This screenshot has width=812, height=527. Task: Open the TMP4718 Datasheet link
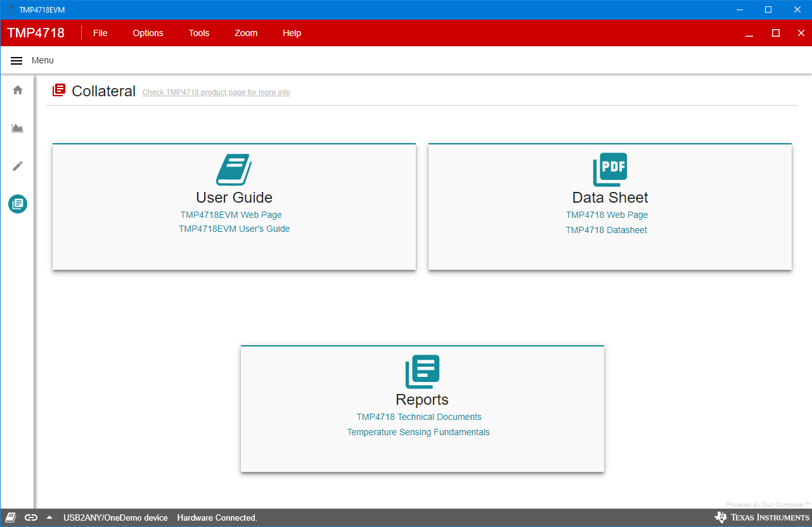(x=606, y=230)
